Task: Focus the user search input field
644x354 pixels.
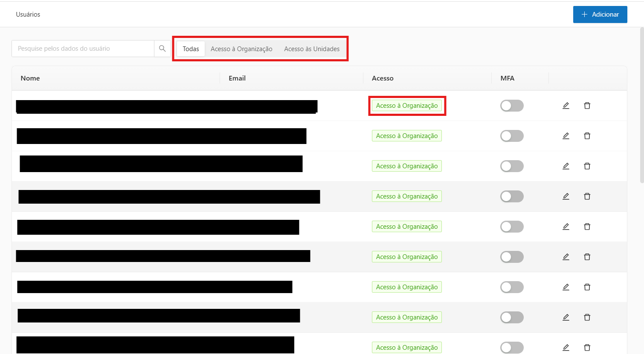Action: pyautogui.click(x=83, y=49)
